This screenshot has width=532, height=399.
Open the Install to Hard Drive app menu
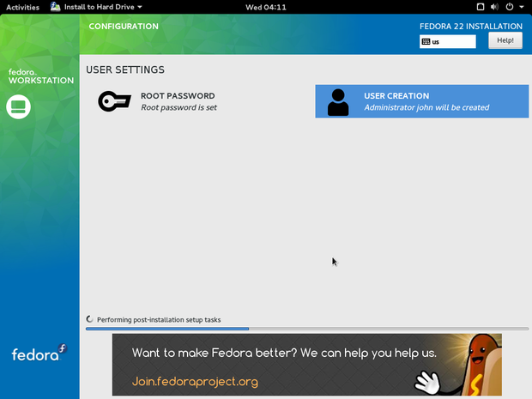96,7
